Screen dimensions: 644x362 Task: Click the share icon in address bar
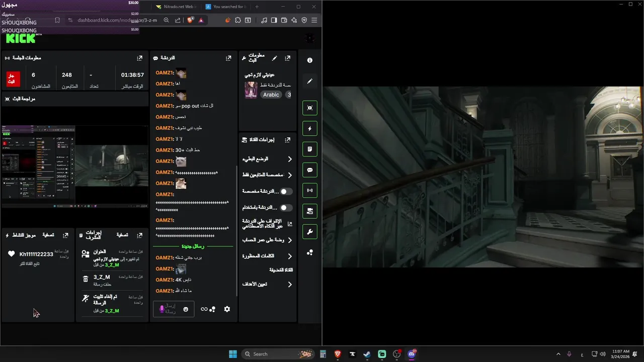click(178, 20)
